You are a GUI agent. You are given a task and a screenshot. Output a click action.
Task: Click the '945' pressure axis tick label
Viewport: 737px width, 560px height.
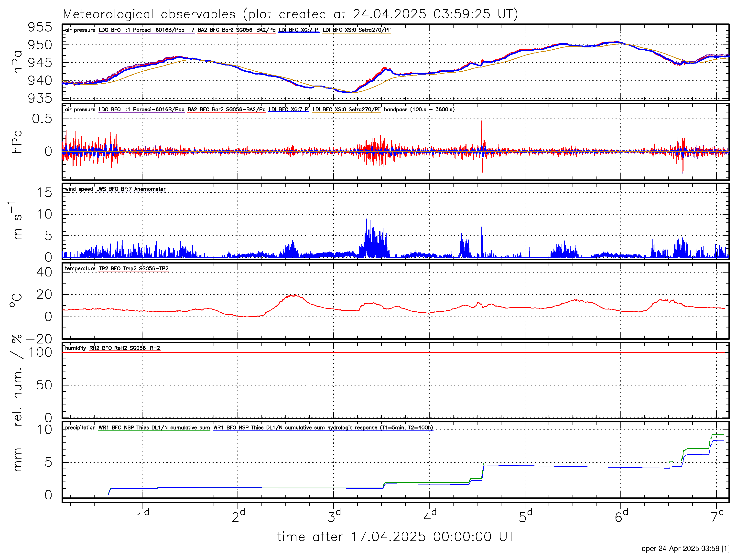pos(40,62)
